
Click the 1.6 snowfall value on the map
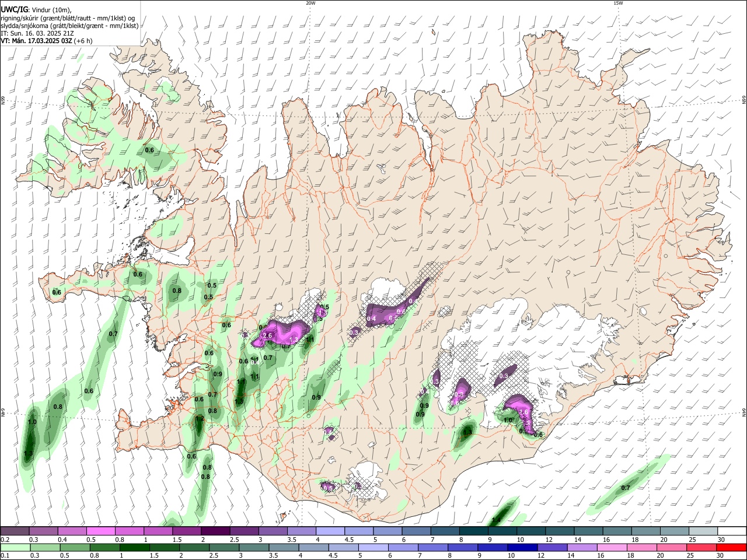[523, 412]
